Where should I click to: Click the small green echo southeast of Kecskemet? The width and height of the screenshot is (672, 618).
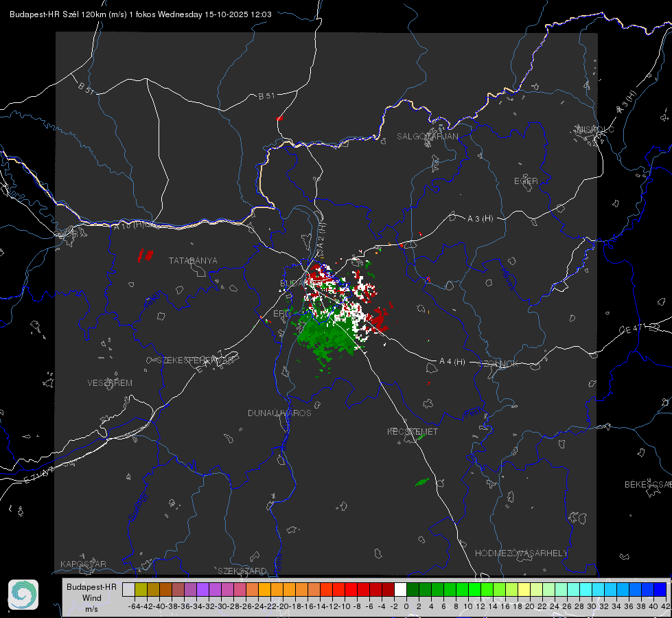click(x=423, y=482)
